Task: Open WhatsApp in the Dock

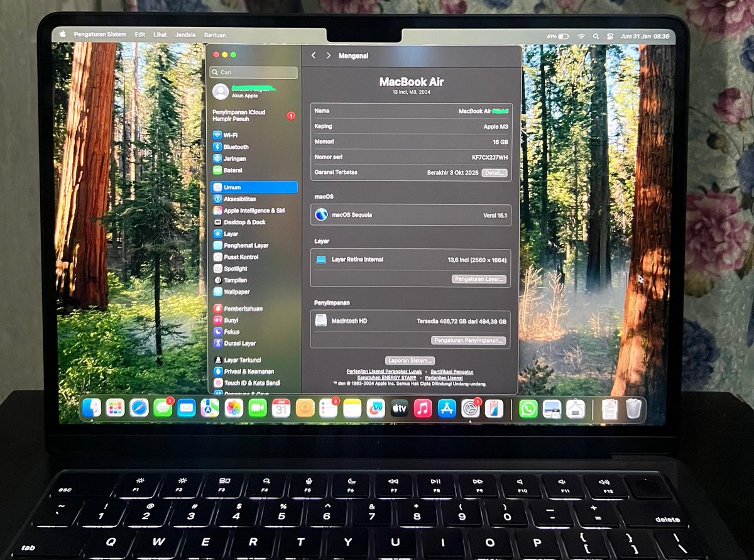Action: click(529, 410)
